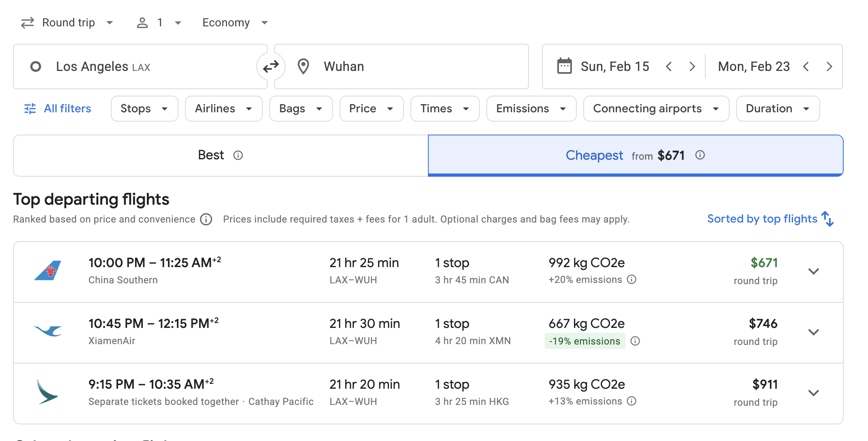This screenshot has height=441, width=868.
Task: View emissions info for Cathay Pacific flight
Action: point(632,401)
